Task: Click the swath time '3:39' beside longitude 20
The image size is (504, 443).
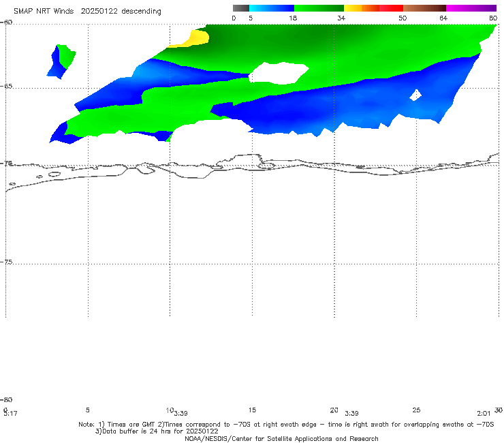Action: (x=351, y=414)
